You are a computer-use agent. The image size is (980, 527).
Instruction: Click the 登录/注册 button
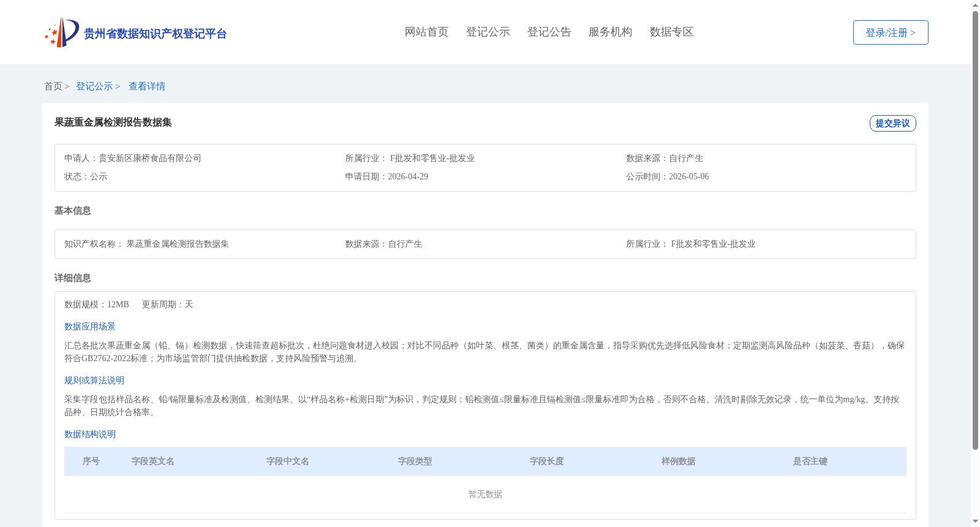coord(891,32)
